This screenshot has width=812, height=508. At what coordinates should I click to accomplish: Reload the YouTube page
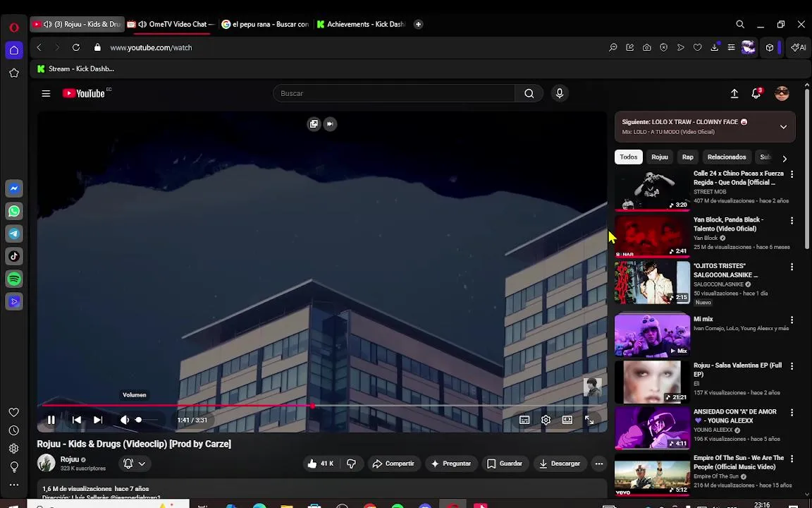[x=76, y=47]
